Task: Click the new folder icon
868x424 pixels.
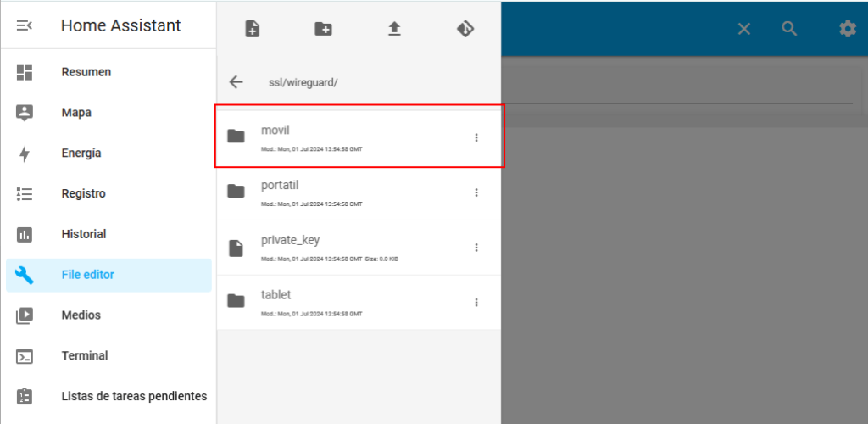Action: click(323, 29)
